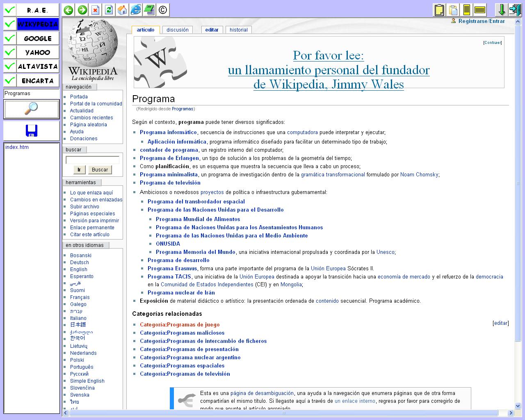Click the yellow clipboard note icon

tap(439, 10)
